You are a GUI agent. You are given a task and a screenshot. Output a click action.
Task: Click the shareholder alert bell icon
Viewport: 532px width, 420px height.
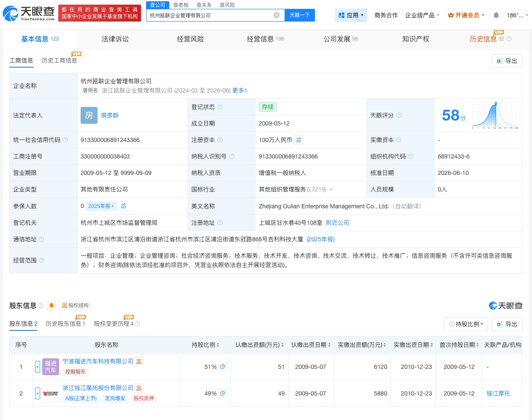[52, 305]
